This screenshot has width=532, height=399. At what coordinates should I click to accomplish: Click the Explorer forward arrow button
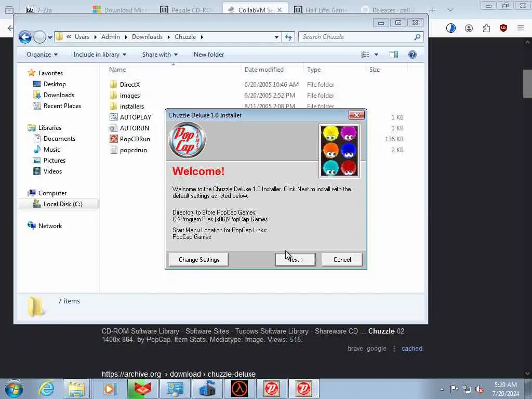coord(39,37)
